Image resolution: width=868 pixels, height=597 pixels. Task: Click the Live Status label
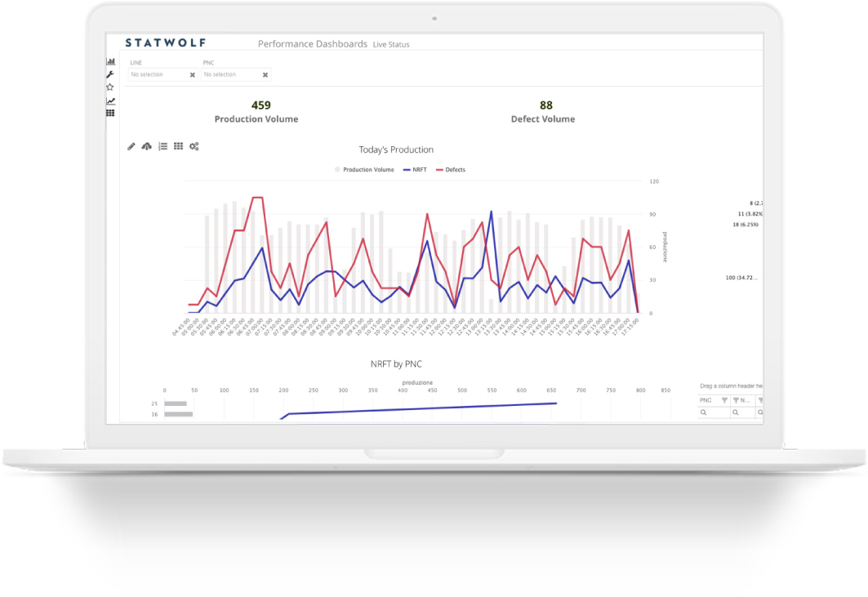(391, 44)
